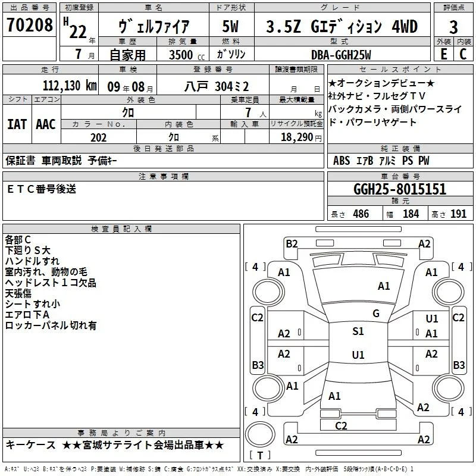476x476 pixels.
Task: Click note ヘッドレスト1コ欠品
Action: click(x=51, y=283)
